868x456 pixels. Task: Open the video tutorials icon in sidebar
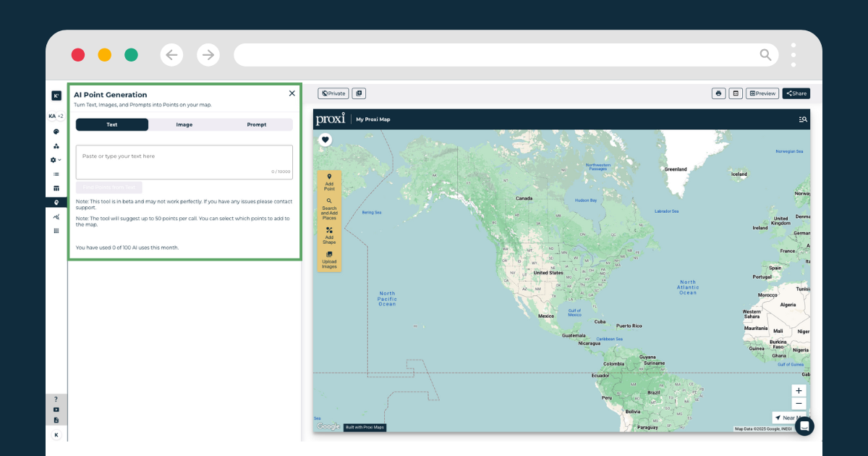tap(56, 410)
